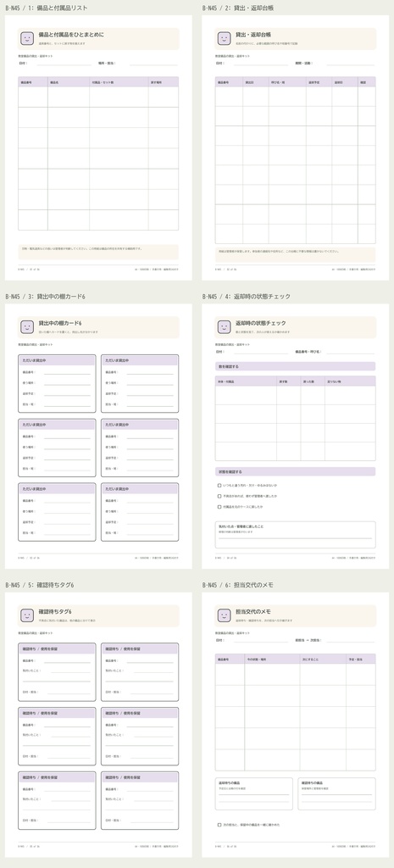
Task: Click the 貸出日 column header in the ledger
Action: click(256, 82)
